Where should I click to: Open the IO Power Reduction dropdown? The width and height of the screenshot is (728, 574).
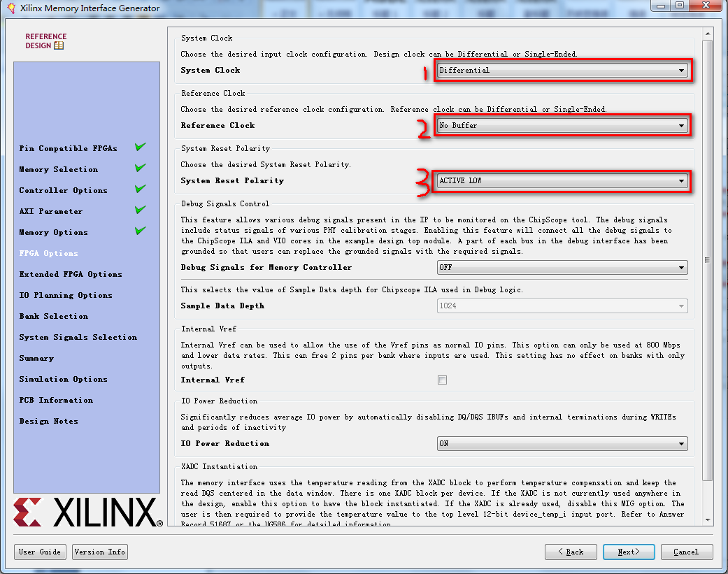(680, 443)
